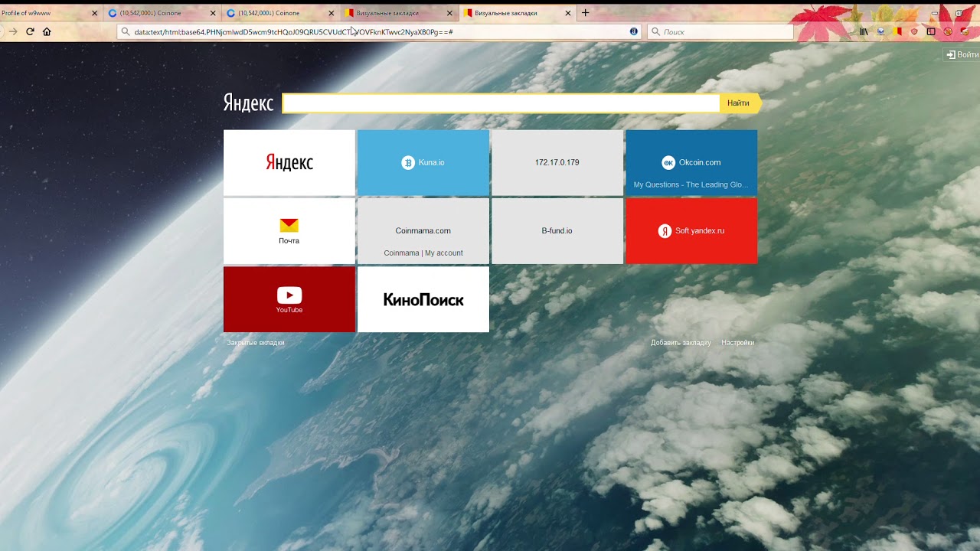Image resolution: width=980 pixels, height=551 pixels.
Task: Open the browser home page
Action: [x=47, y=32]
